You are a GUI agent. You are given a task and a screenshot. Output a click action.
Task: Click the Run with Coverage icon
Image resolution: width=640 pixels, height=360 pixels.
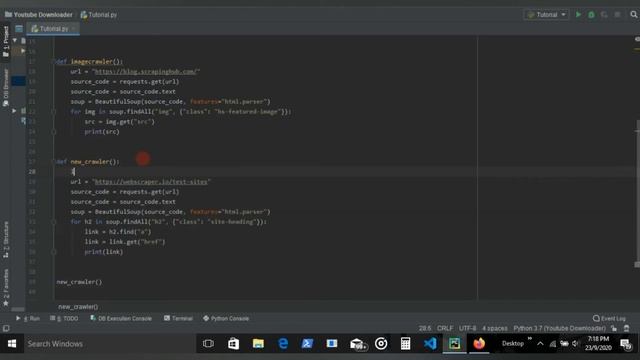(x=604, y=15)
